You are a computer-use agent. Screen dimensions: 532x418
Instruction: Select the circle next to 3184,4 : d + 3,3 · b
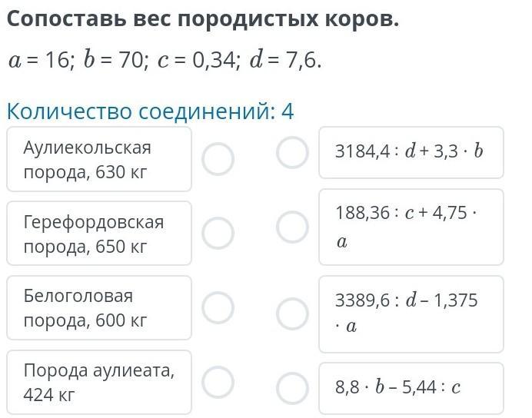(x=292, y=151)
